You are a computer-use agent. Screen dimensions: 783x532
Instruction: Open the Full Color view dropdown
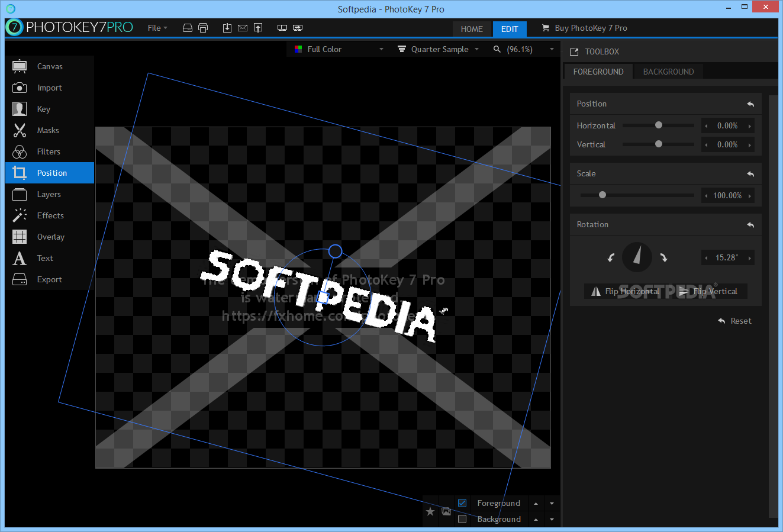point(339,49)
